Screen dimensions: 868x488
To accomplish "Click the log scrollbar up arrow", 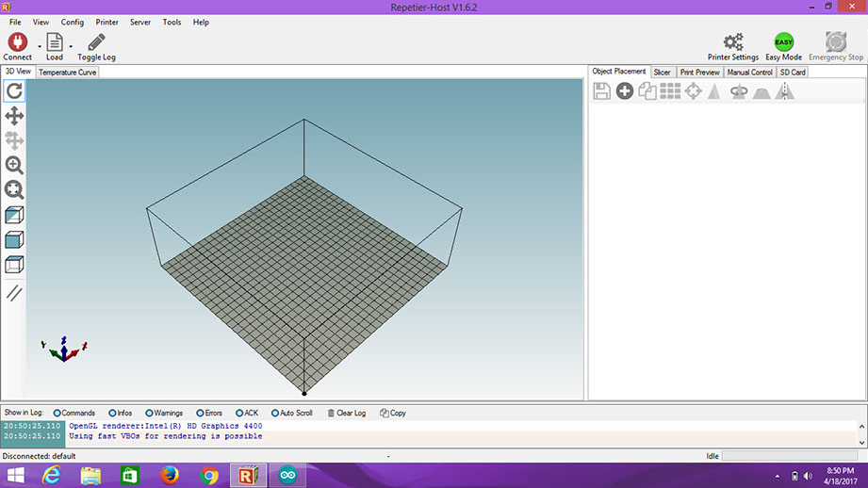I will tap(862, 427).
